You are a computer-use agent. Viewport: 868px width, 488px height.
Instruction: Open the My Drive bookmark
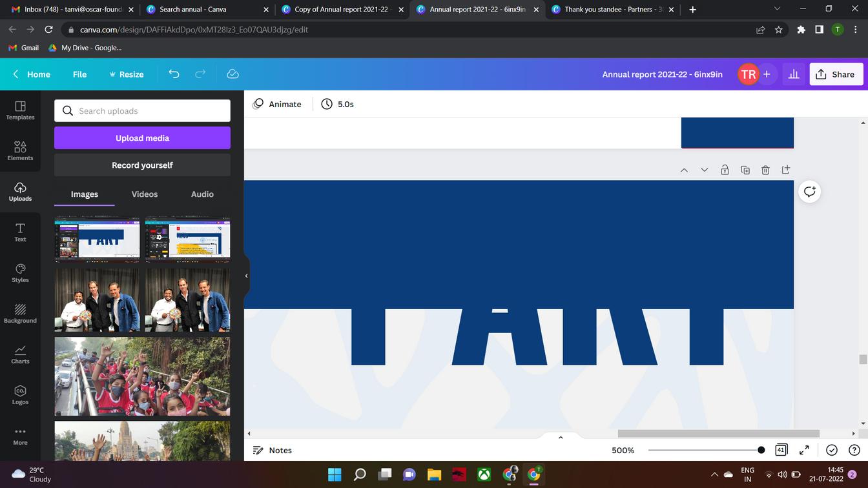tap(85, 48)
